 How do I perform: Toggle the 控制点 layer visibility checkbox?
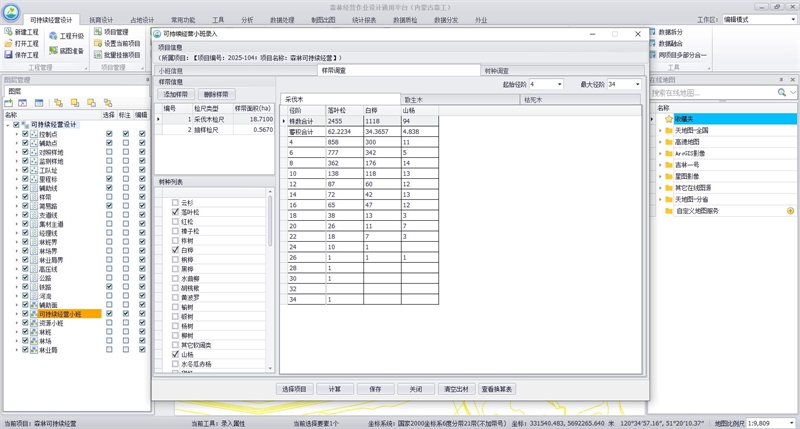pos(25,132)
